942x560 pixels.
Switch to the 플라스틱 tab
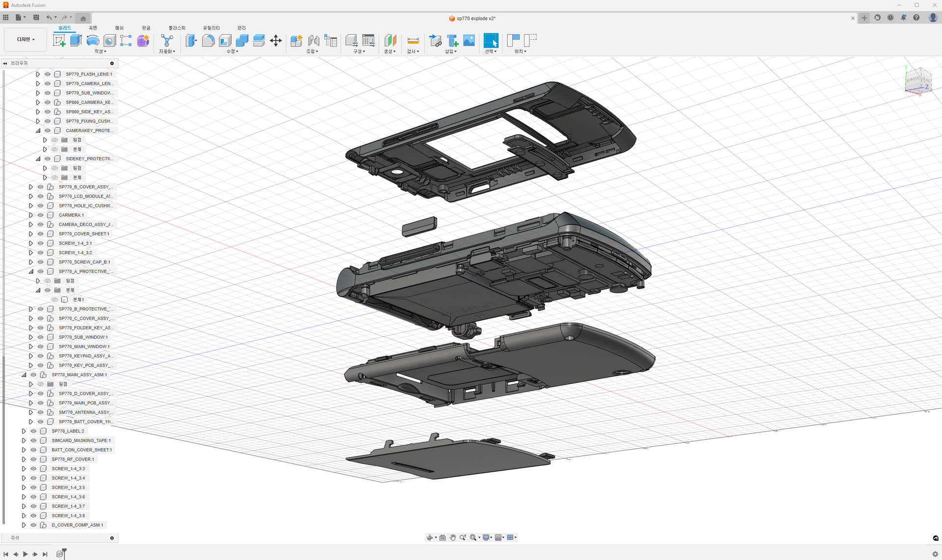[x=177, y=28]
